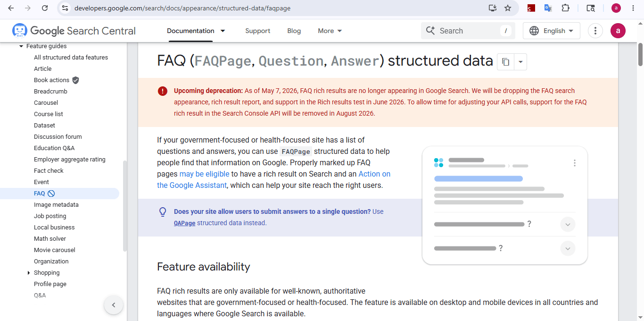Open the Course list sidebar link
Viewport: 644px width, 321px height.
tap(49, 114)
